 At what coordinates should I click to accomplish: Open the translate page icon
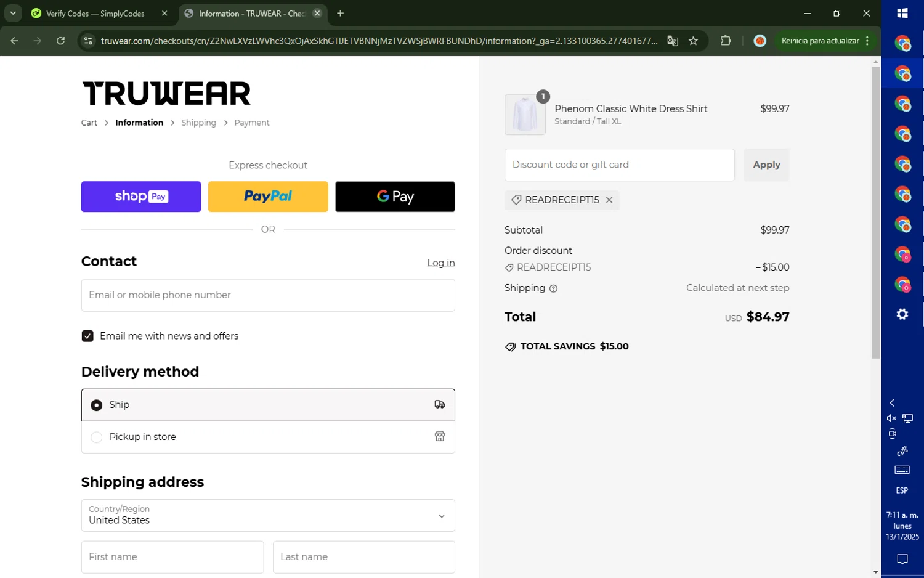673,41
